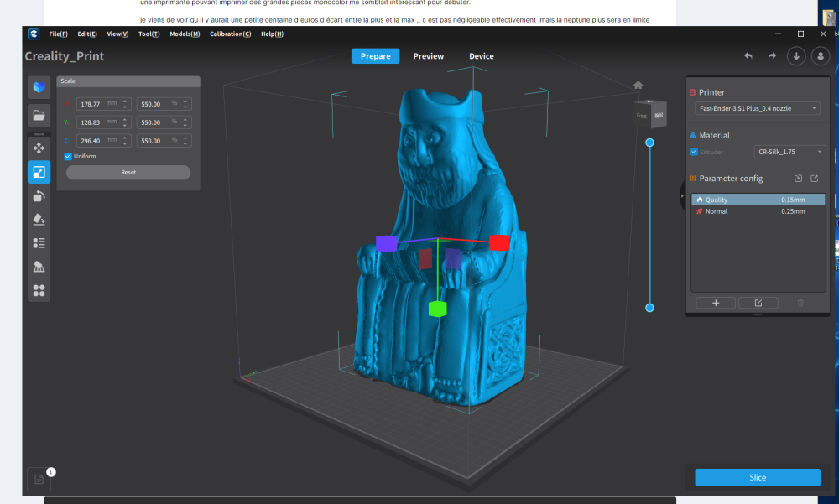Click the Z percent stepper arrows
Viewport: 839px width, 504px height.
pos(185,140)
